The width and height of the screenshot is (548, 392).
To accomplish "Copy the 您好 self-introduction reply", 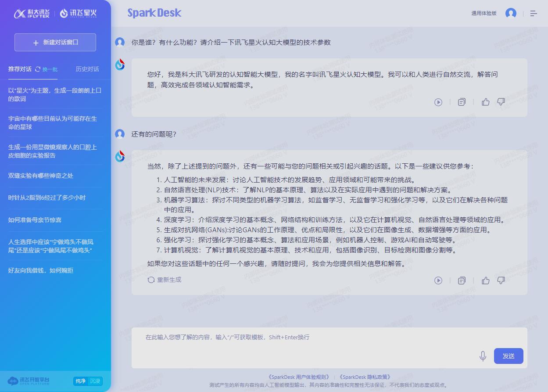I will 462,102.
